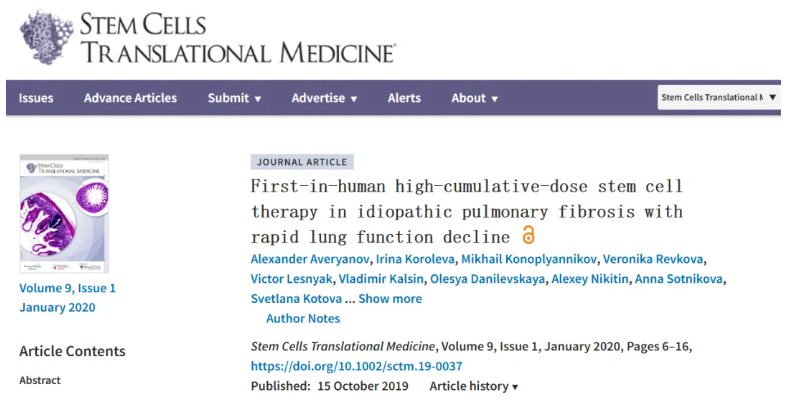Open Author Notes

point(302,318)
